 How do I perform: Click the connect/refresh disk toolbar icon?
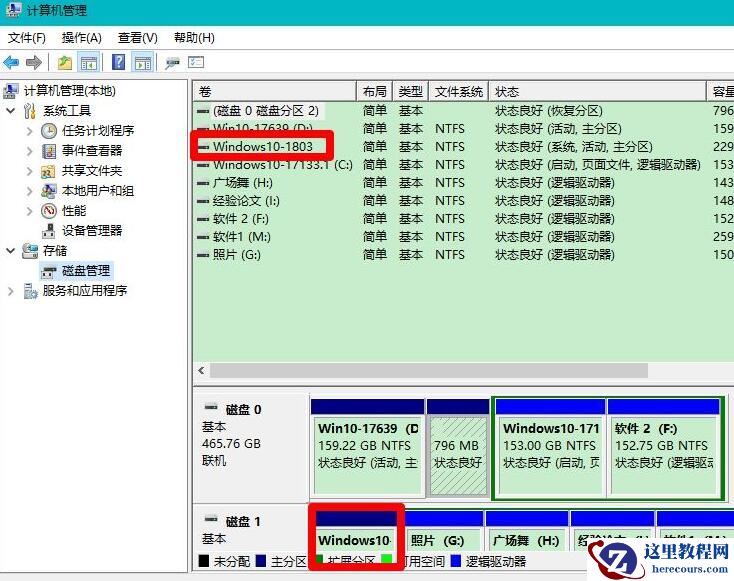(x=172, y=63)
